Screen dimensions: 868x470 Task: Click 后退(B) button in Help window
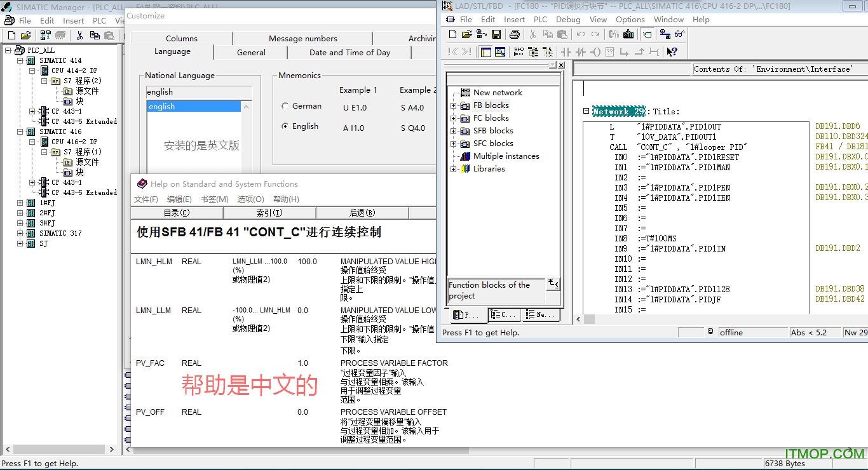pos(362,213)
